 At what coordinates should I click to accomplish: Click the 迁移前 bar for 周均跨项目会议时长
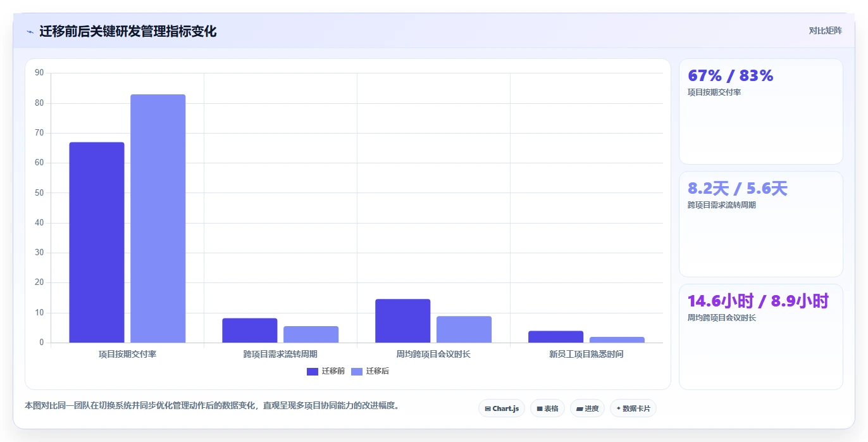(403, 321)
